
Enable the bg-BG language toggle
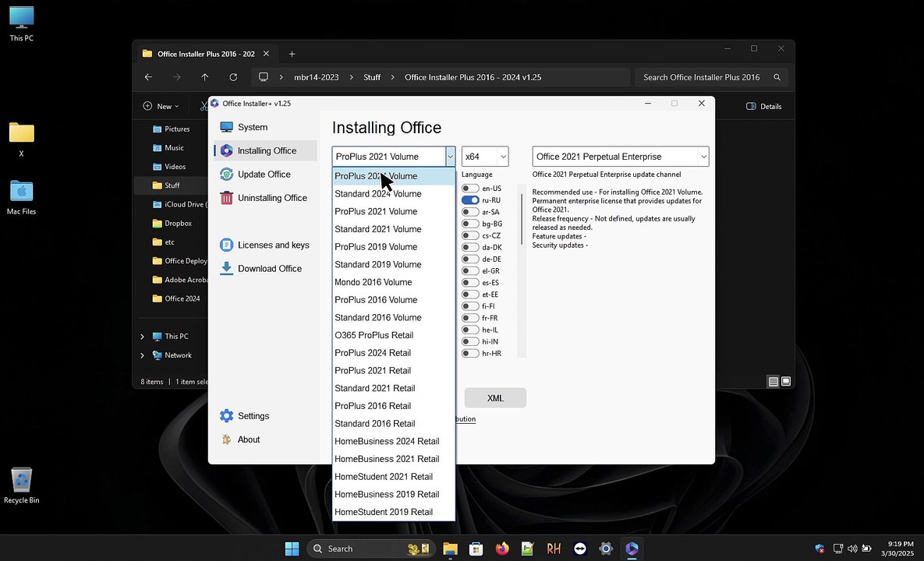469,224
